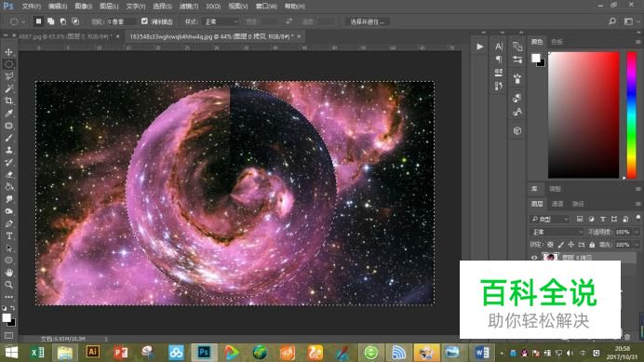Select the Move tool in the toolbar

8,52
